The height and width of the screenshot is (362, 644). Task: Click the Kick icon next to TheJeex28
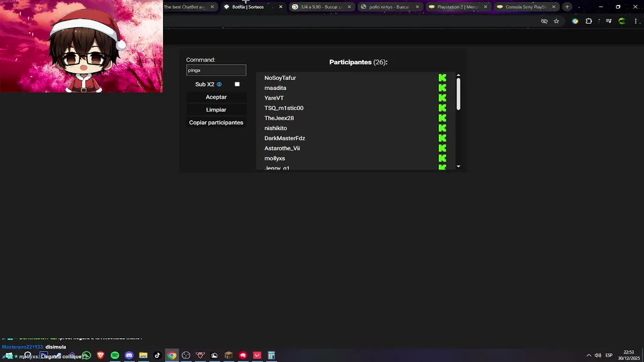pos(442,118)
